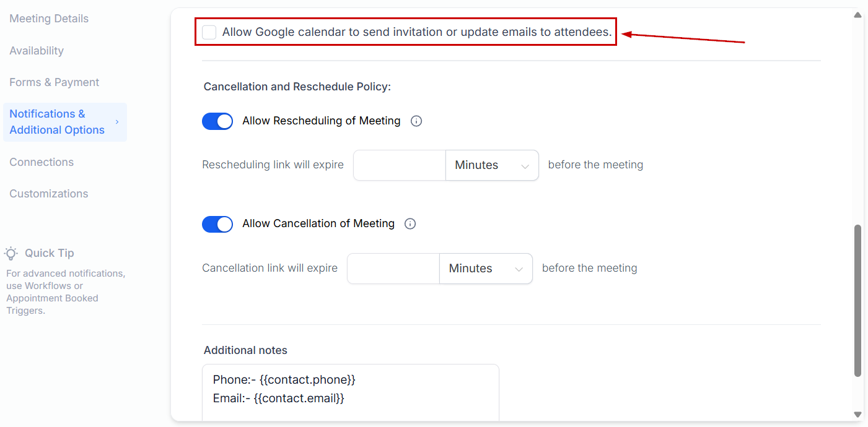
Task: Open cancellation expiry Minutes unit dropdown
Action: coord(486,269)
